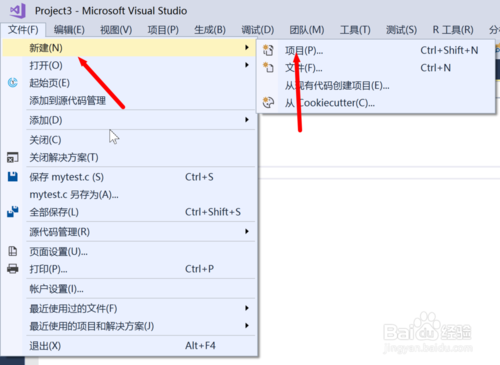Expand the 最近使用过的文件(F) submenu arrow
The width and height of the screenshot is (500, 365).
point(247,308)
